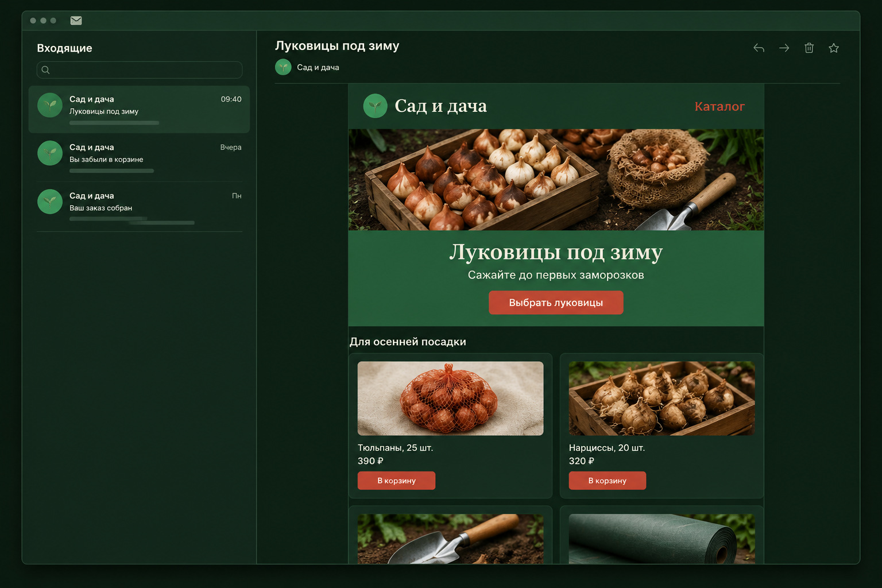Click the email subject title Луковицы под зиму
This screenshot has height=588, width=882.
337,46
